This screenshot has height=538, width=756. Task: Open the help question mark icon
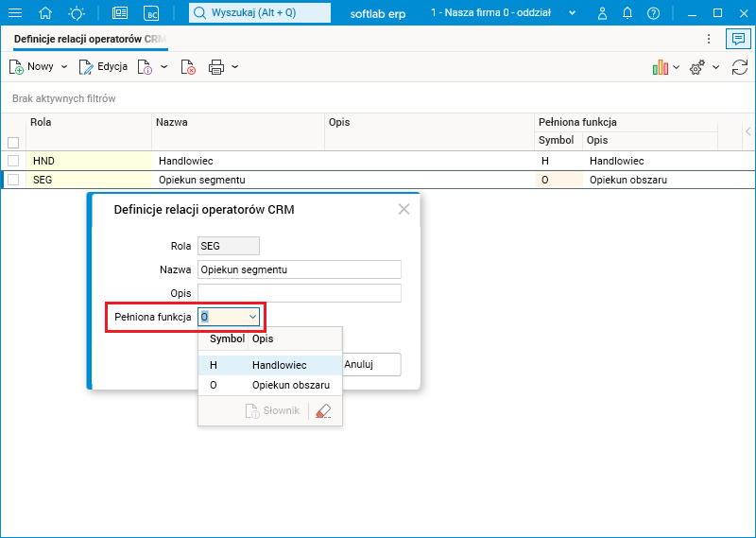[653, 13]
